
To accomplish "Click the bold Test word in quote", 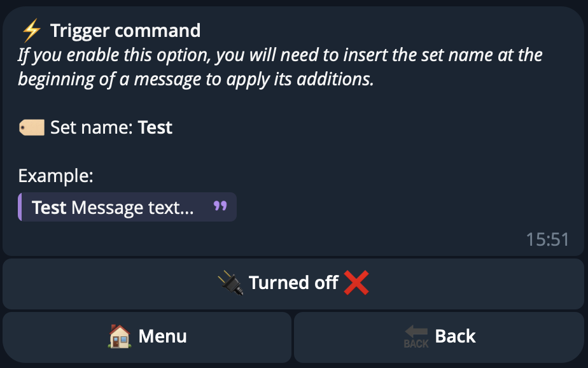I will pyautogui.click(x=49, y=208).
